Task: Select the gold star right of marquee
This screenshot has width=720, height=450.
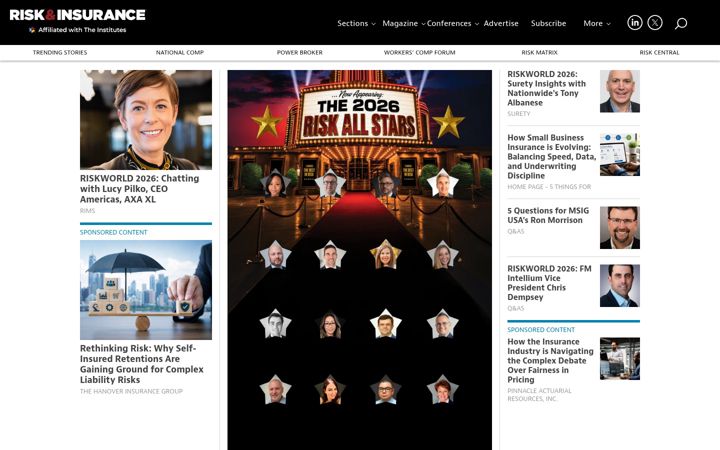Action: (448, 123)
